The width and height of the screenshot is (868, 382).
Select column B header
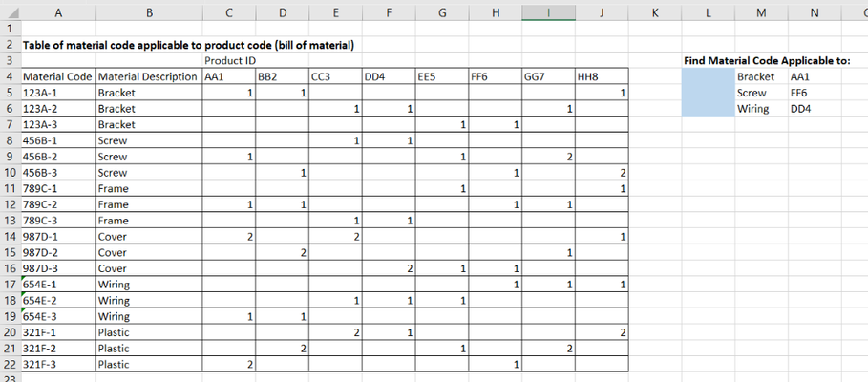tap(149, 13)
